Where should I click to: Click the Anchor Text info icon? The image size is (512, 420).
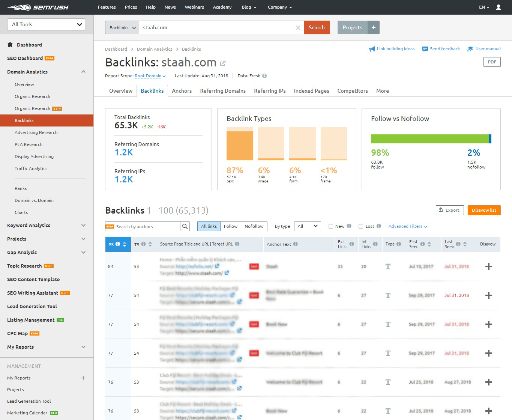[296, 244]
